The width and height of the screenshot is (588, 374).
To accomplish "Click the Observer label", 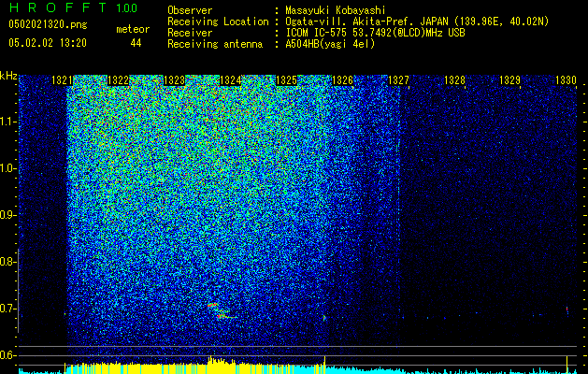I will (x=190, y=10).
